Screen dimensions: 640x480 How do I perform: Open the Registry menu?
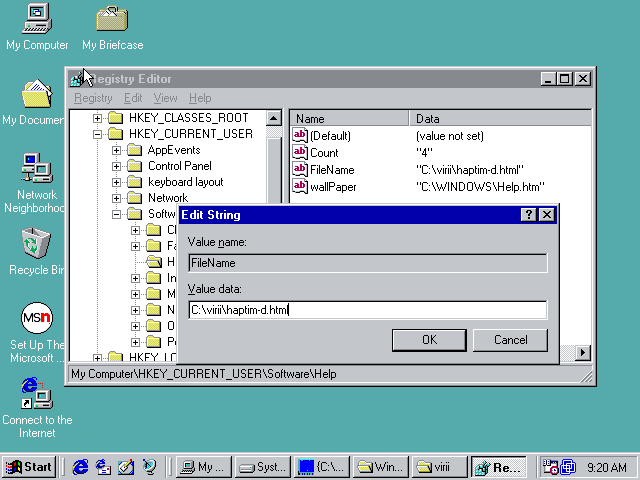pyautogui.click(x=93, y=98)
